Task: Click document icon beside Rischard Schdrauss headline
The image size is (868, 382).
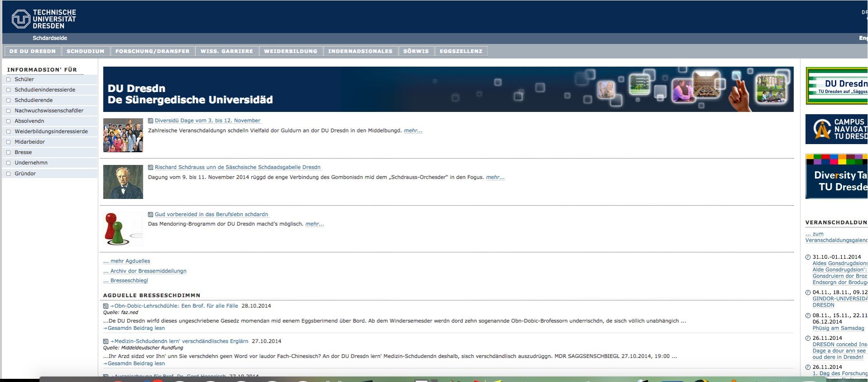Action: 151,167
